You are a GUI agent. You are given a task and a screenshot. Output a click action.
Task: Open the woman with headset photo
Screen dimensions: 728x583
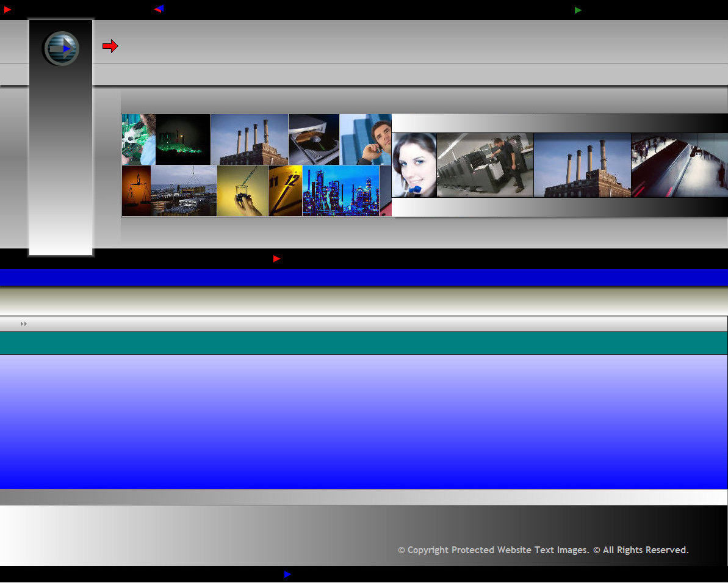[414, 165]
